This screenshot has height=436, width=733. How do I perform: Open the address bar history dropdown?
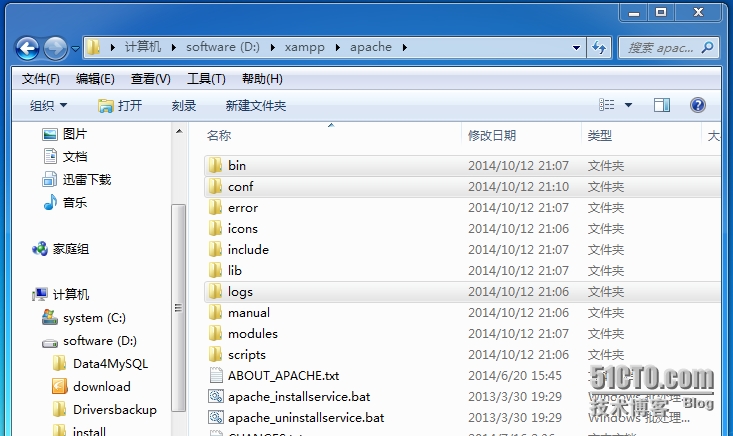[x=576, y=48]
